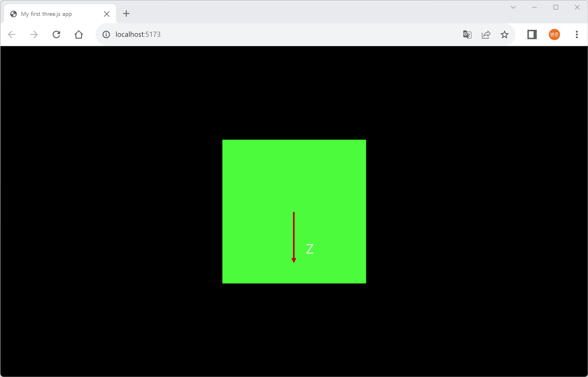Screen dimensions: 588x377
Task: Expand the tab search dropdown
Action: [x=513, y=7]
